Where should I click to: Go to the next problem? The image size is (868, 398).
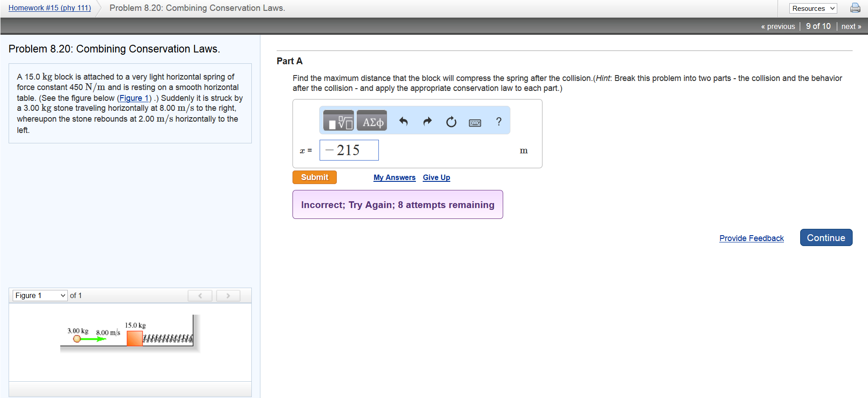[x=851, y=26]
